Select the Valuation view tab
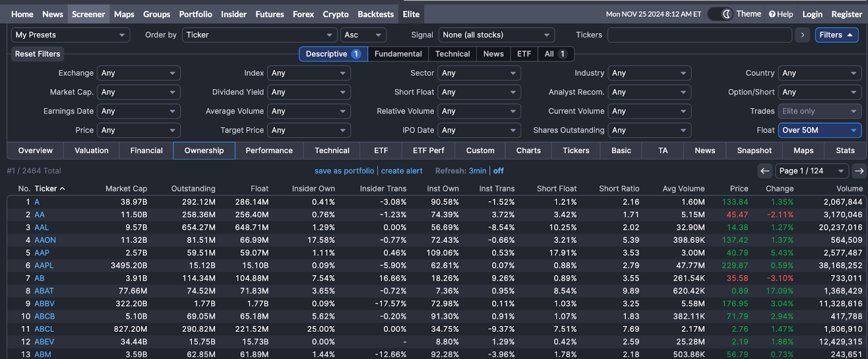 (x=92, y=151)
